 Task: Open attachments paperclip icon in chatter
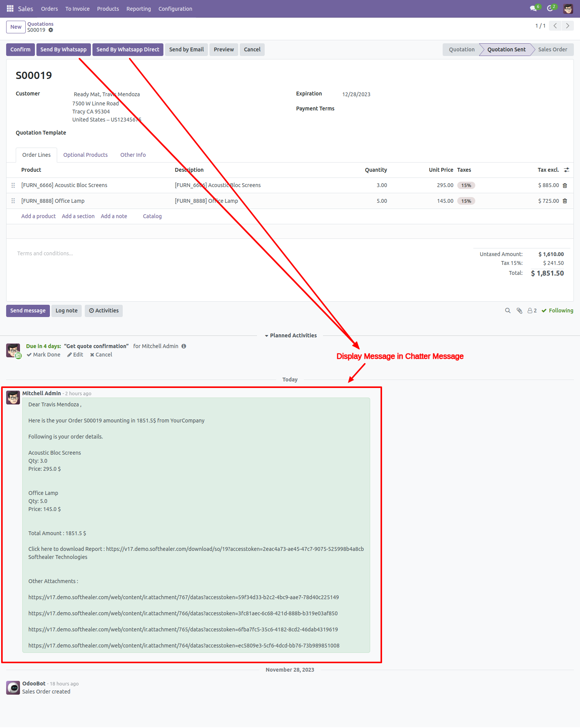pyautogui.click(x=519, y=311)
